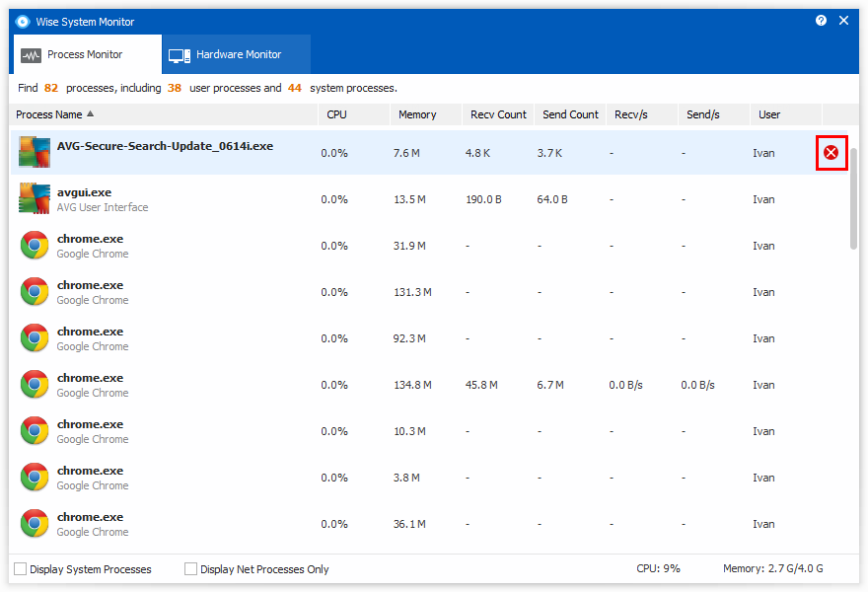The image size is (868, 592).
Task: Sort by the Recv Count column header
Action: click(498, 114)
